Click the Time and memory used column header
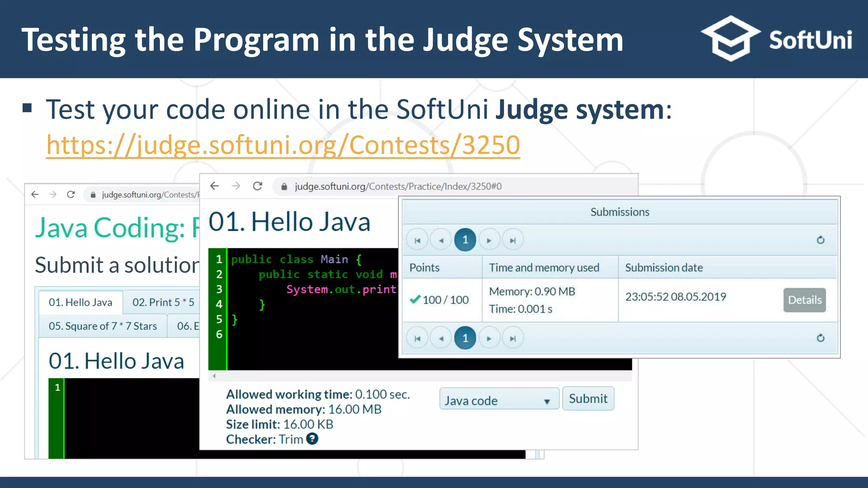This screenshot has width=868, height=488. (550, 267)
